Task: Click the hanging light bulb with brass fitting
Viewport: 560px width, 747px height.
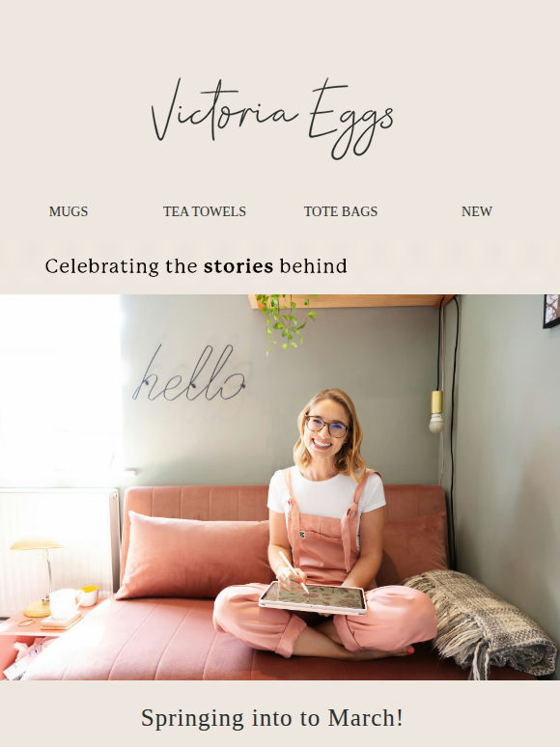Action: click(x=436, y=411)
